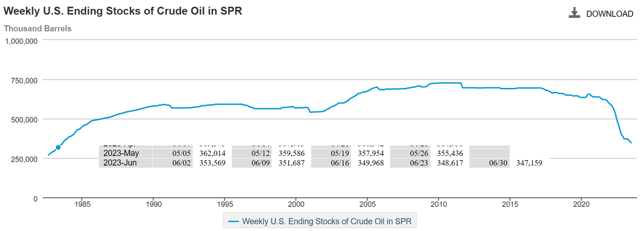Click the download arrow icon
Viewport: 644px width, 231px height.
575,13
